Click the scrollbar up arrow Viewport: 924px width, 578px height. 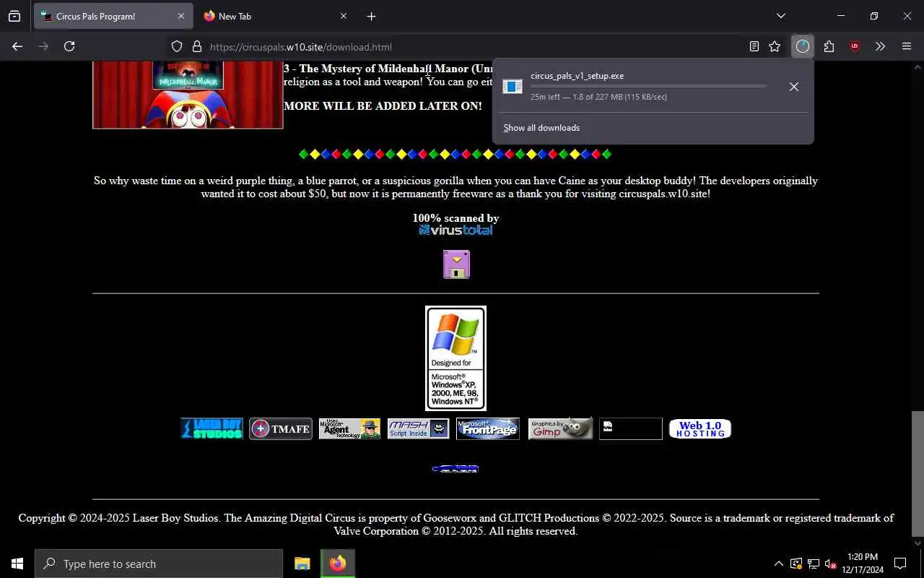coord(918,66)
